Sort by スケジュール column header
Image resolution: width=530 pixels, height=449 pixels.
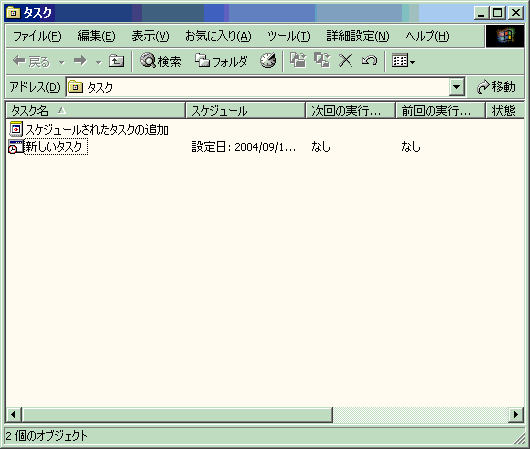[x=245, y=111]
